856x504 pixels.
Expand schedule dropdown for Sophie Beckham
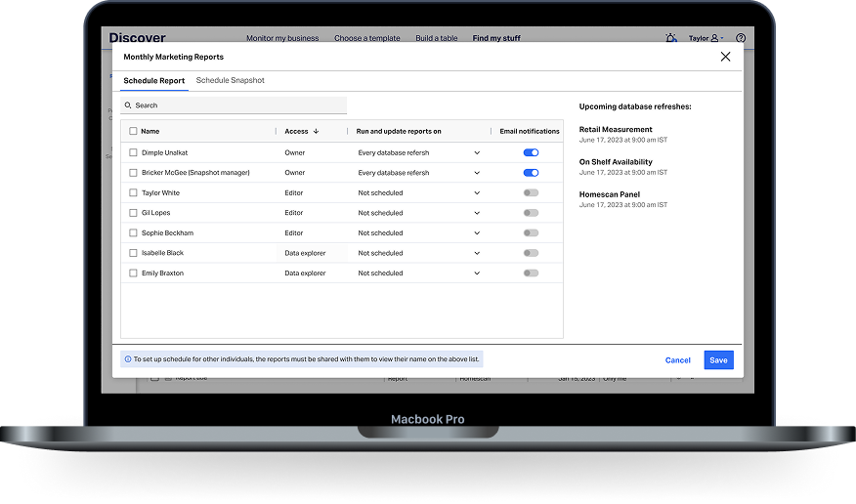tap(477, 233)
